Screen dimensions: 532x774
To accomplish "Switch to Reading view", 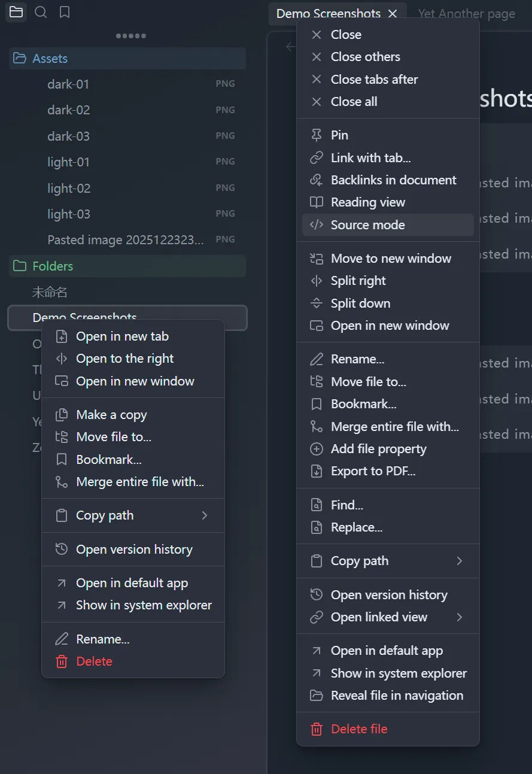I will tap(367, 202).
